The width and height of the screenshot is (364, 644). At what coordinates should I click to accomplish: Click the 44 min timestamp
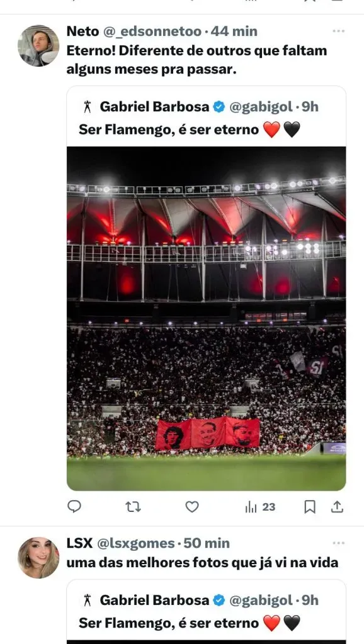click(234, 31)
